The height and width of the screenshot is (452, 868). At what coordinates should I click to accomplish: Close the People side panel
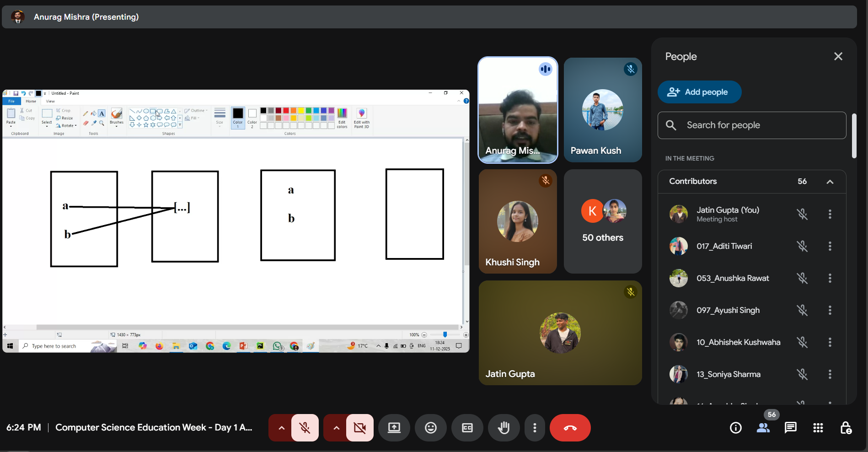tap(838, 56)
